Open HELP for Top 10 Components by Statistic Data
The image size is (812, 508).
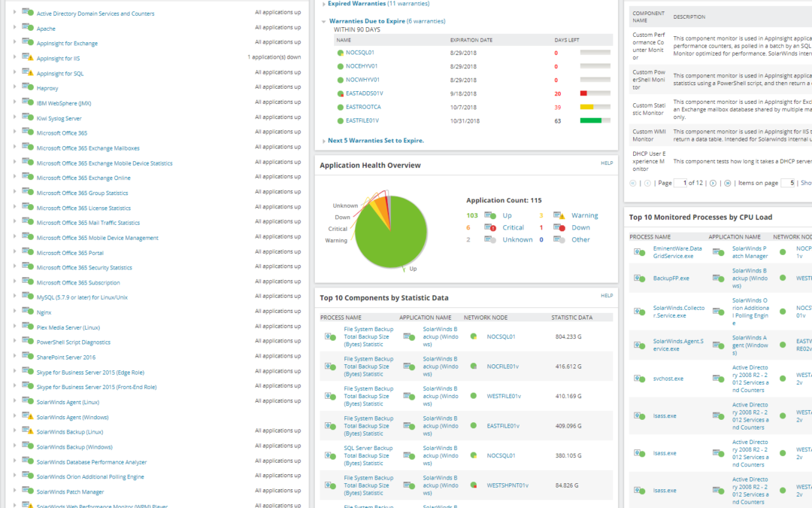coord(607,296)
